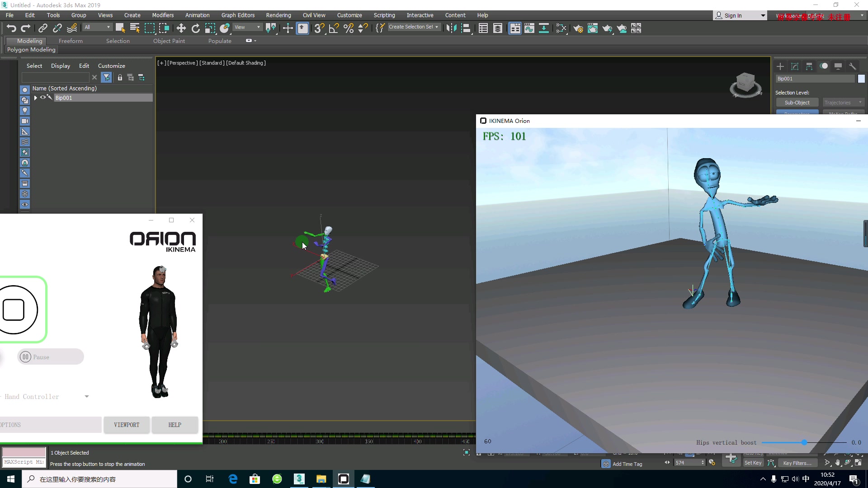Toggle the Scene Explorer filter funnel button
868x488 pixels.
pos(106,78)
